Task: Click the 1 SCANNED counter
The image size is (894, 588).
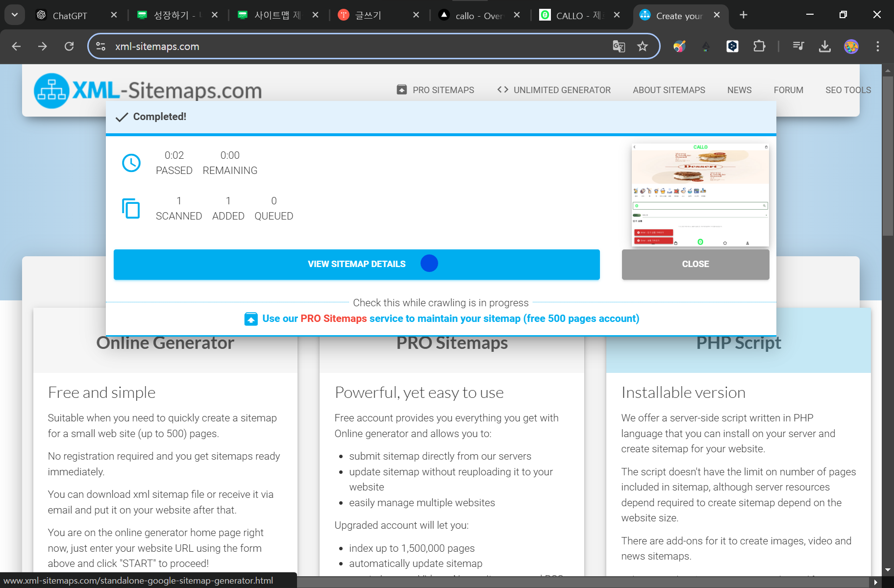Action: click(x=179, y=208)
